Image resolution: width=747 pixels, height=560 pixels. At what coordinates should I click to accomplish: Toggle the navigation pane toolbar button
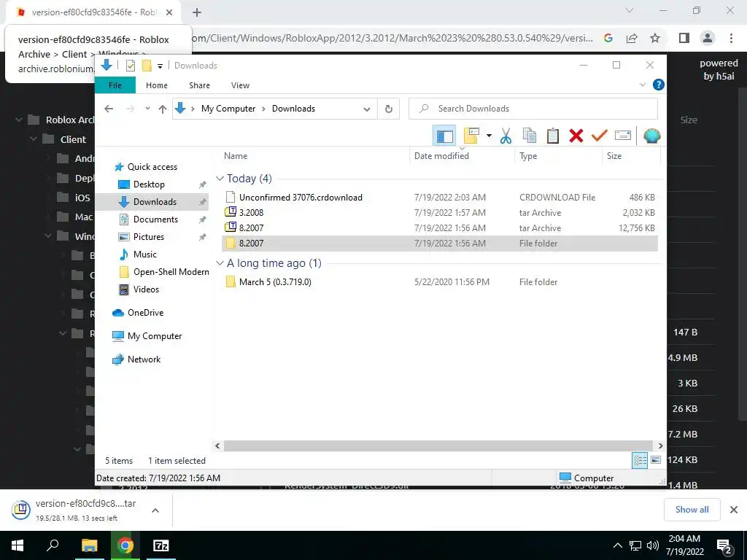[x=444, y=136]
